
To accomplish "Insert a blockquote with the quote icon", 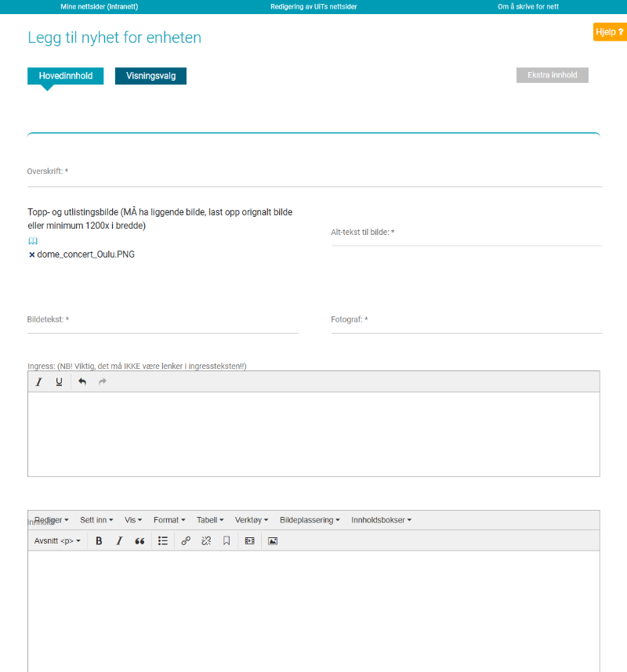I will (x=140, y=540).
